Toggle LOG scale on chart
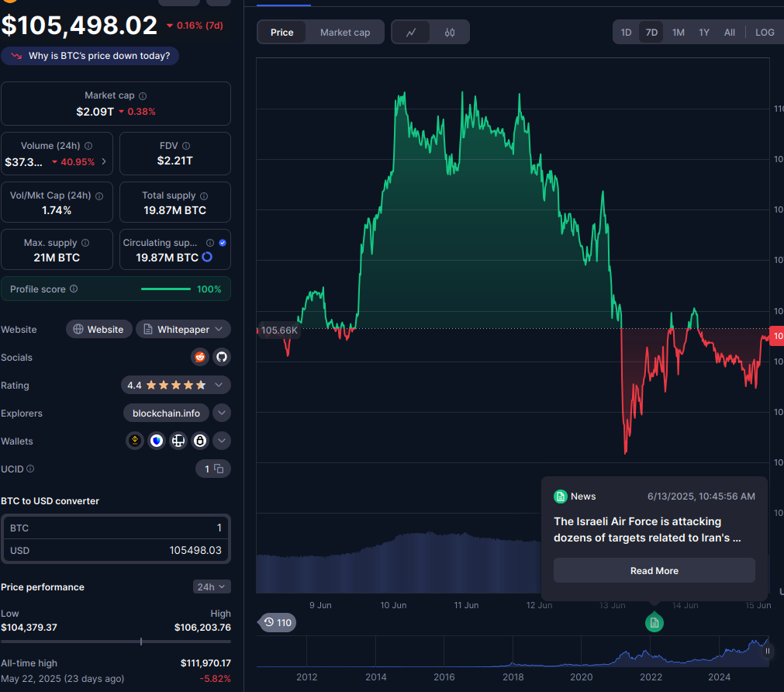Viewport: 784px width, 692px height. point(765,33)
